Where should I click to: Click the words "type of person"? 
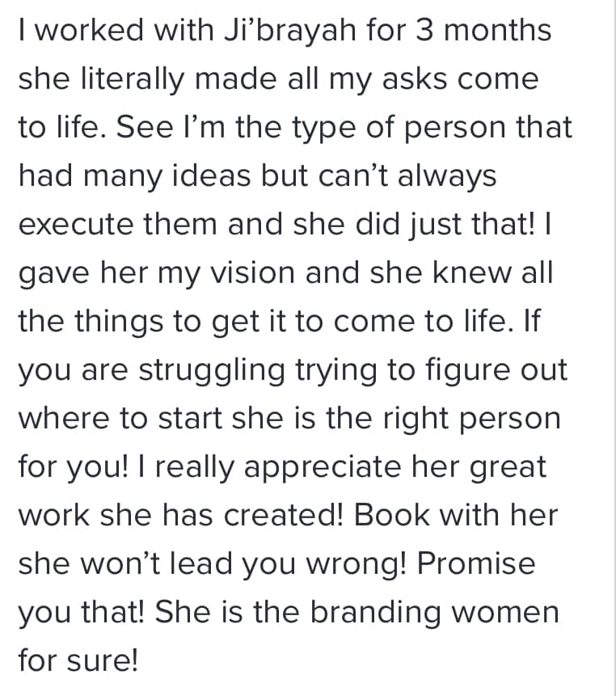coord(398,129)
